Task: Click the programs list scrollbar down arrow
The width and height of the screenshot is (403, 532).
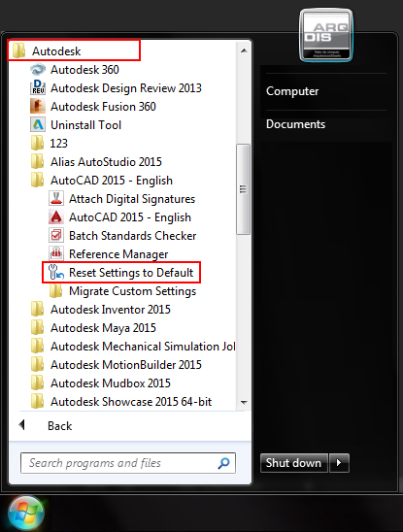Action: (x=244, y=402)
